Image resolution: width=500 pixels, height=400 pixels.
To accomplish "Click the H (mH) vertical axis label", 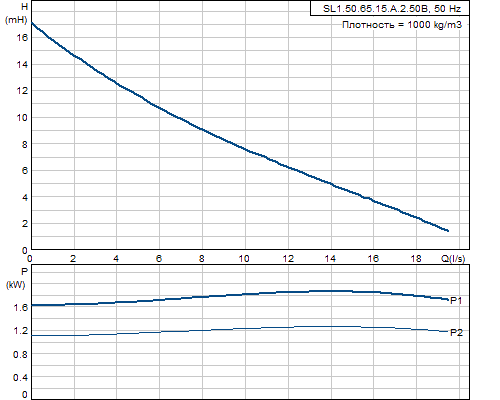I will point(16,13).
